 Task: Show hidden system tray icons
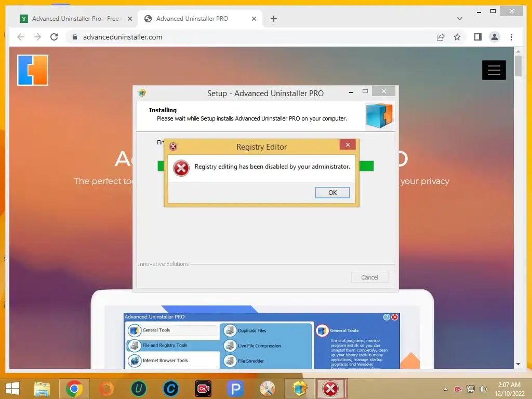[x=445, y=389]
